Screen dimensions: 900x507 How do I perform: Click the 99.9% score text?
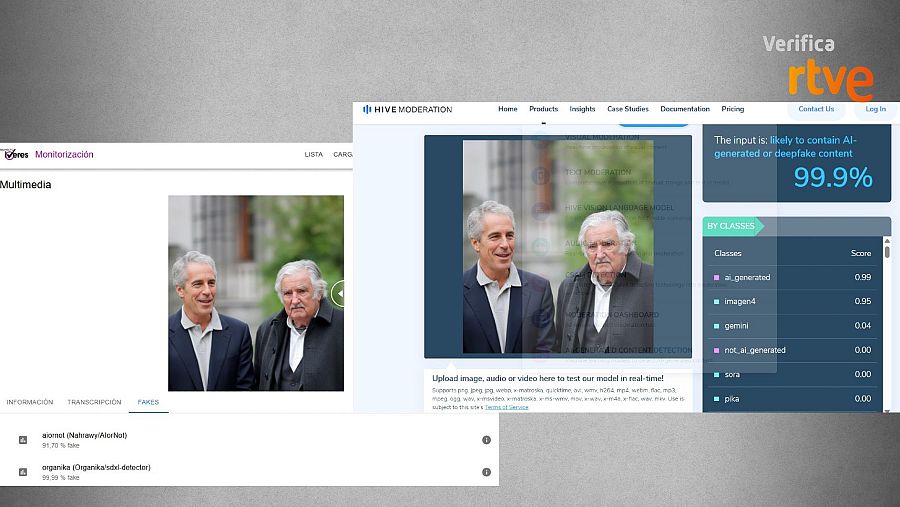pyautogui.click(x=833, y=177)
